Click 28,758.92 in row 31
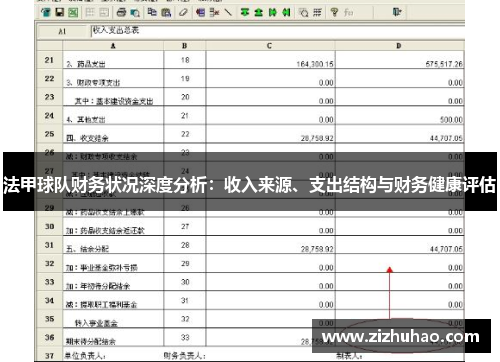The image size is (500, 362). point(317,249)
